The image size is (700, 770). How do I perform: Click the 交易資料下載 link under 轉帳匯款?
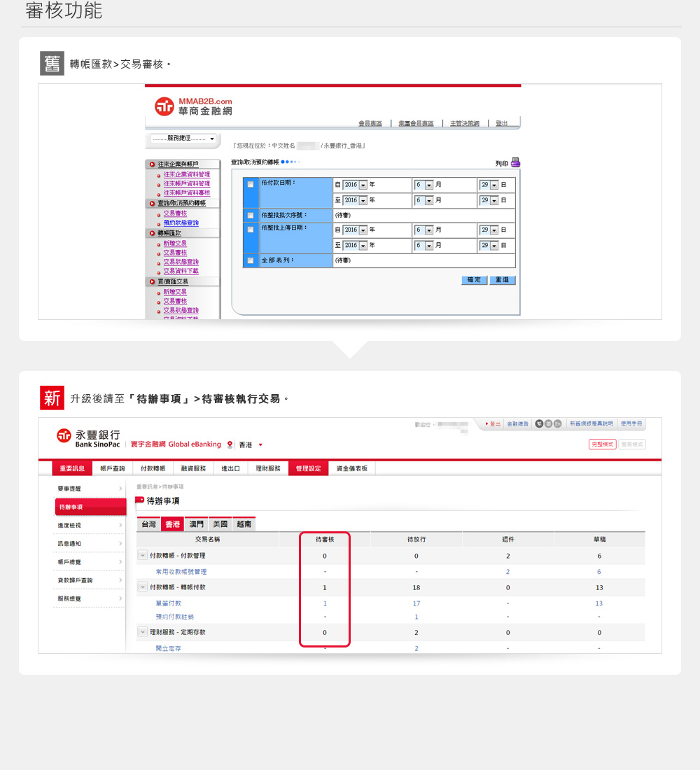click(x=181, y=271)
